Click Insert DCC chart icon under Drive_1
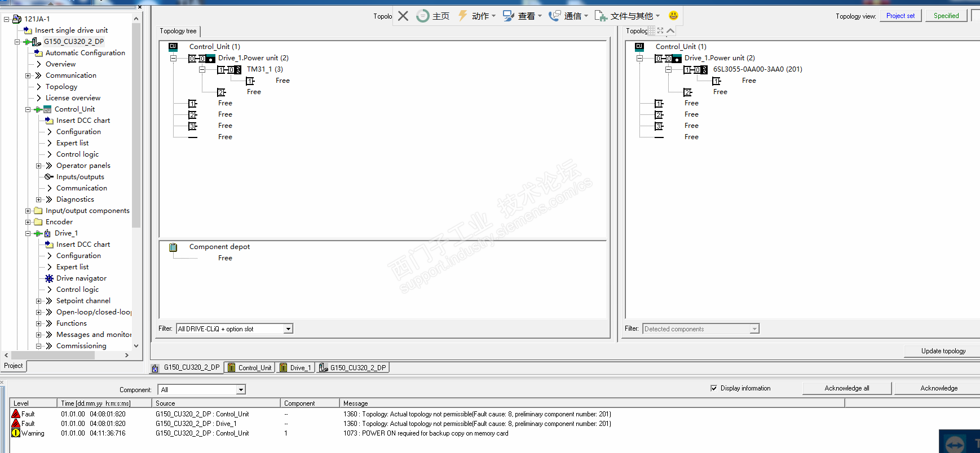This screenshot has width=980, height=453. (49, 245)
